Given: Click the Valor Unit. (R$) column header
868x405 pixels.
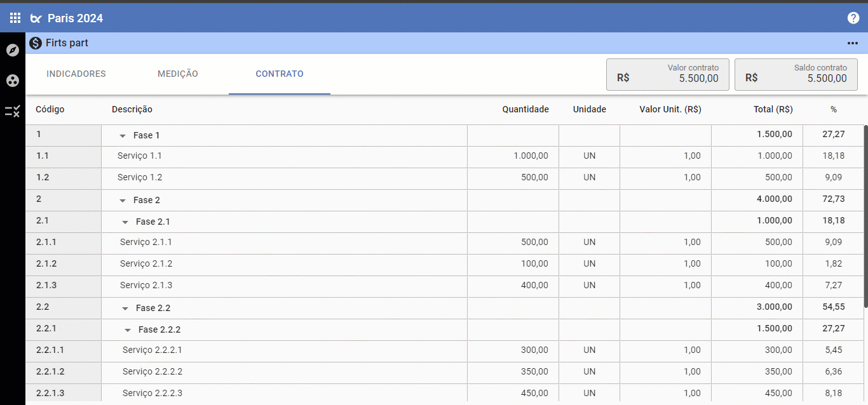Looking at the screenshot, I should (x=670, y=109).
